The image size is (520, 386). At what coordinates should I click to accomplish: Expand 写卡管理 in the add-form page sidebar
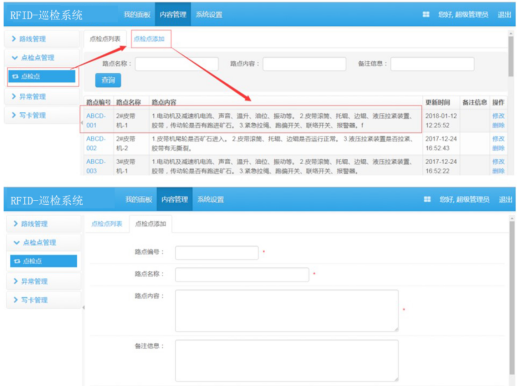43,300
